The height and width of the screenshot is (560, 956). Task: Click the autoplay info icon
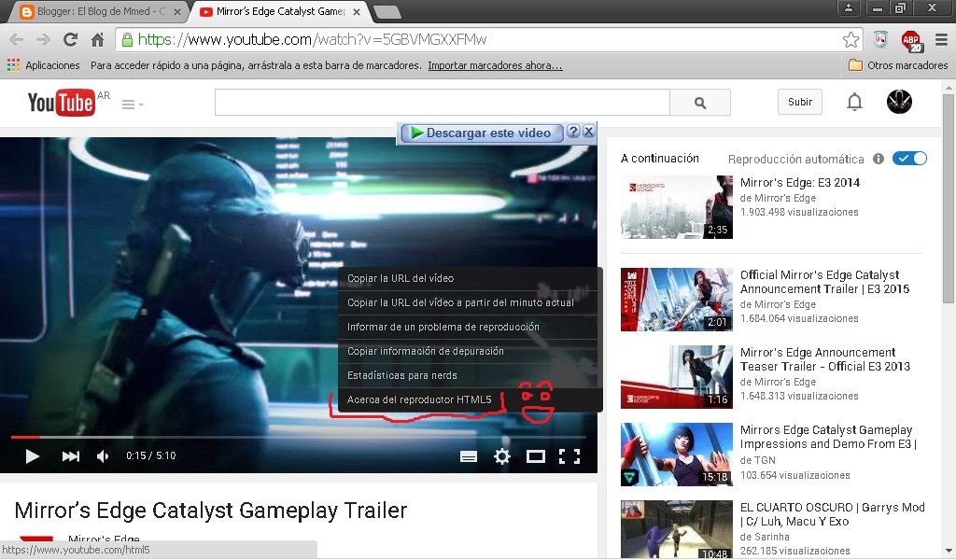[878, 159]
